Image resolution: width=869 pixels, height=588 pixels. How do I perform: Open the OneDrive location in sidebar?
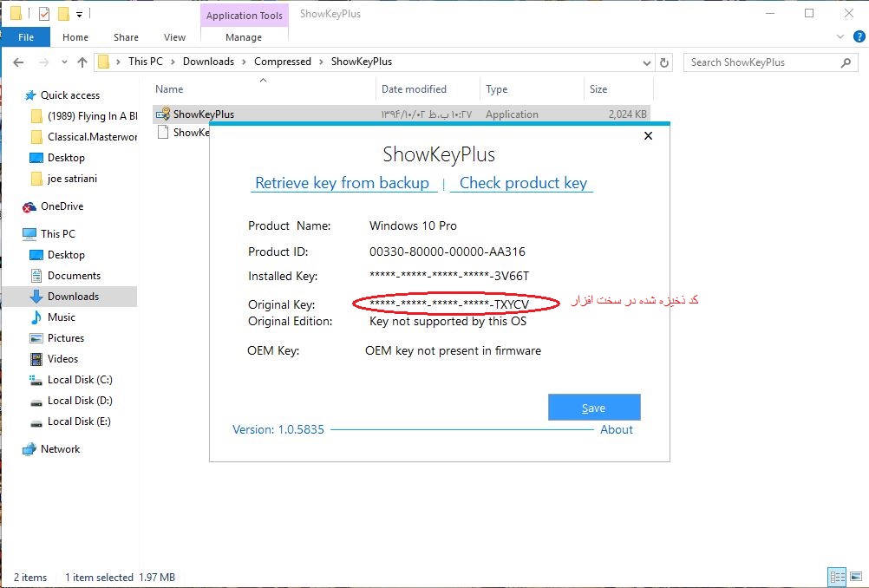[x=62, y=206]
